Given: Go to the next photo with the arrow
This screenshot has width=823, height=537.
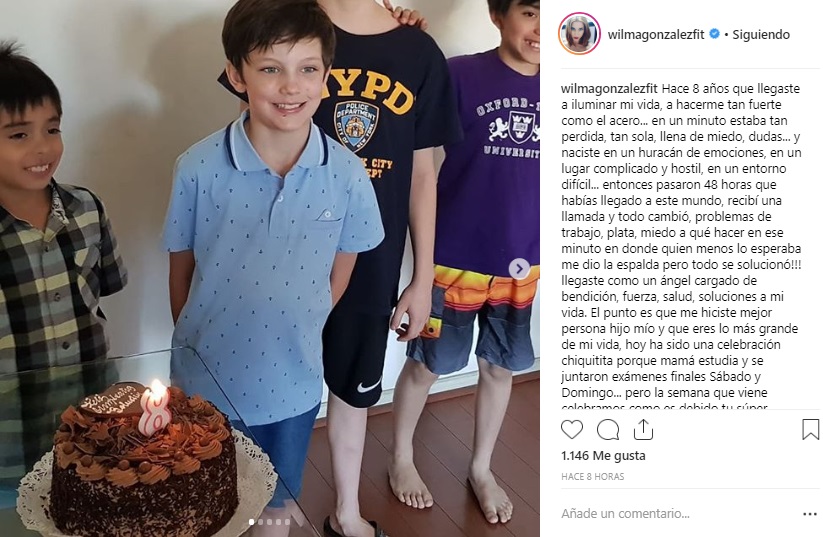Looking at the screenshot, I should pos(519,269).
